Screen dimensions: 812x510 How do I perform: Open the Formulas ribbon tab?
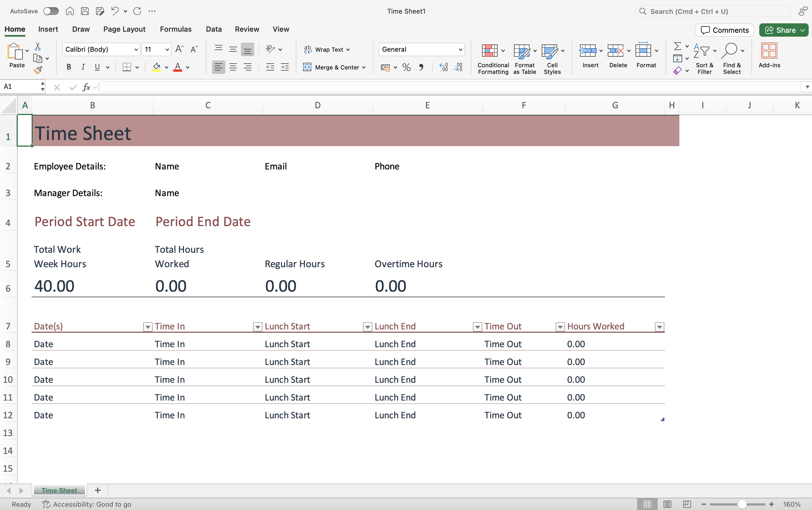[x=176, y=29]
